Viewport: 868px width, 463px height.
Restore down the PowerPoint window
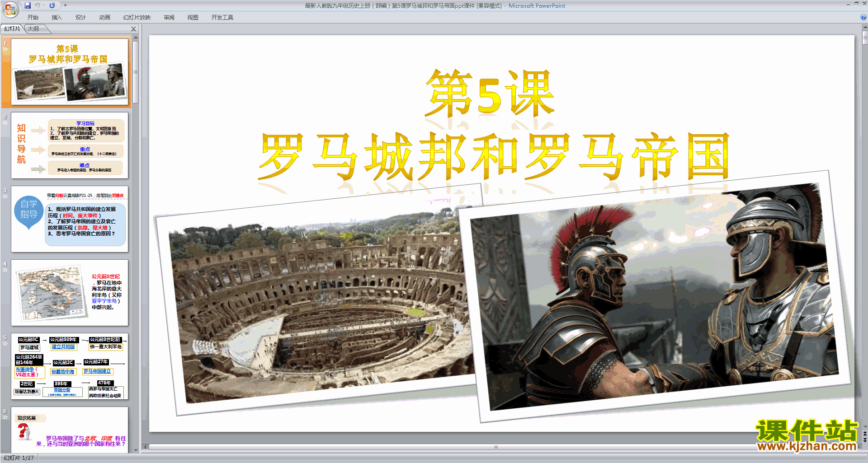pos(856,4)
